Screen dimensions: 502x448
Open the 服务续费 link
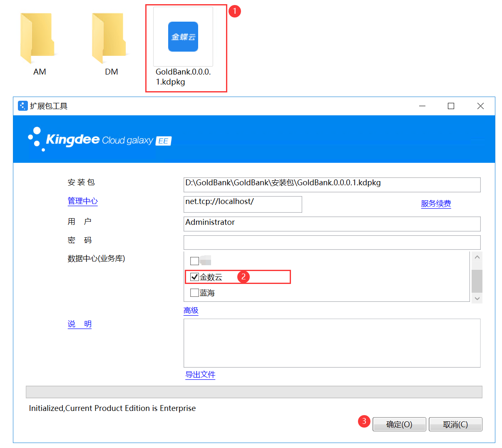(x=436, y=204)
